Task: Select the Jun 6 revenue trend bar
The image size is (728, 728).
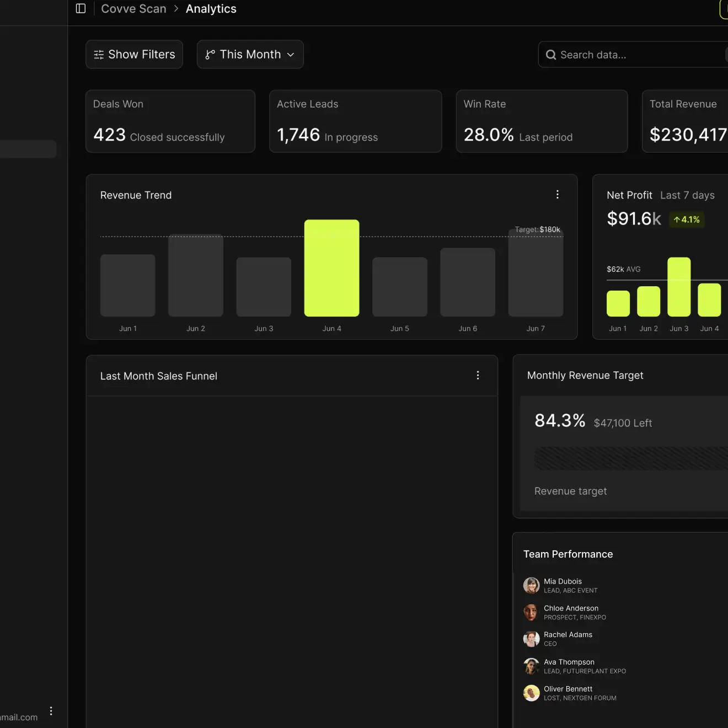Action: pos(468,282)
